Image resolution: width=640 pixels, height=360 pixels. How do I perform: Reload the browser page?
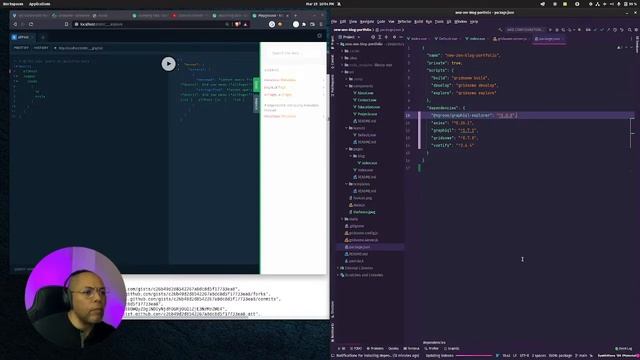click(x=31, y=24)
